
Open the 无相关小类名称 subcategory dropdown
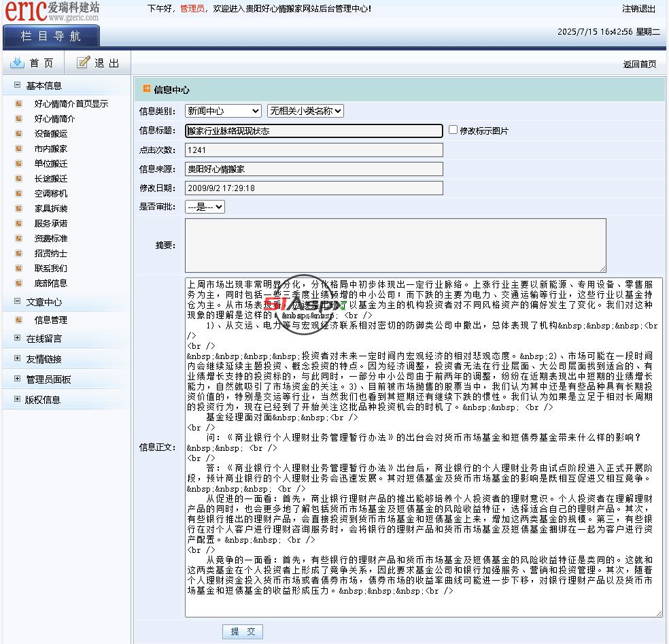coord(305,111)
